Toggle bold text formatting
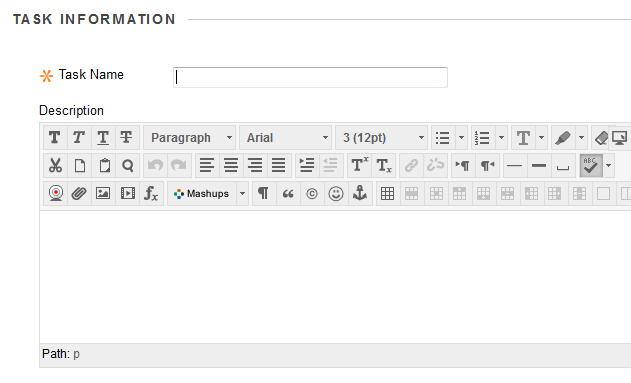The image size is (631, 383). point(55,138)
